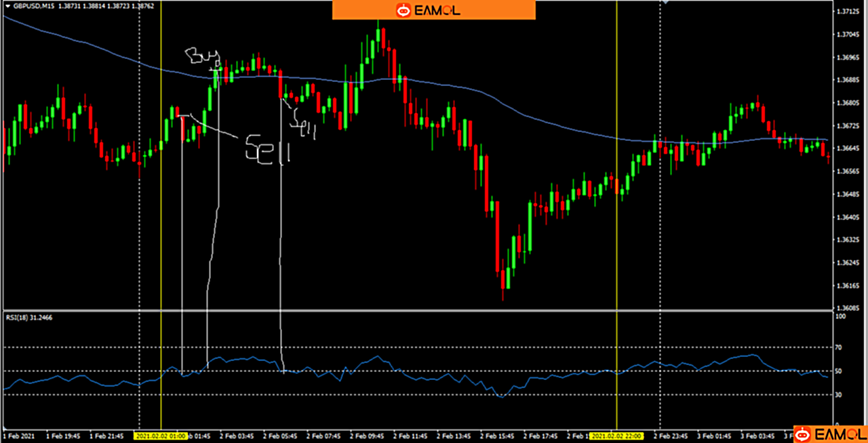Viewport: 868px width, 443px height.
Task: Click the large handwritten "Sell" annotation
Action: [267, 149]
